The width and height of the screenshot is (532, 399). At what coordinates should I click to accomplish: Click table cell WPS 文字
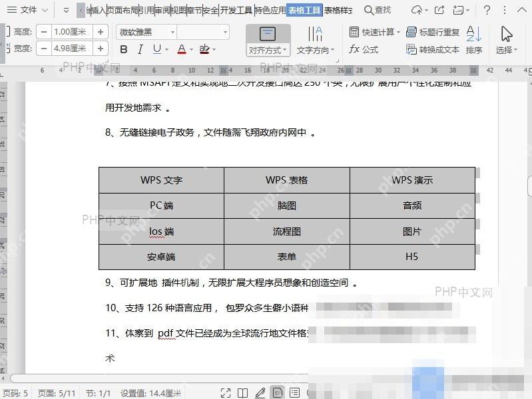pos(162,180)
